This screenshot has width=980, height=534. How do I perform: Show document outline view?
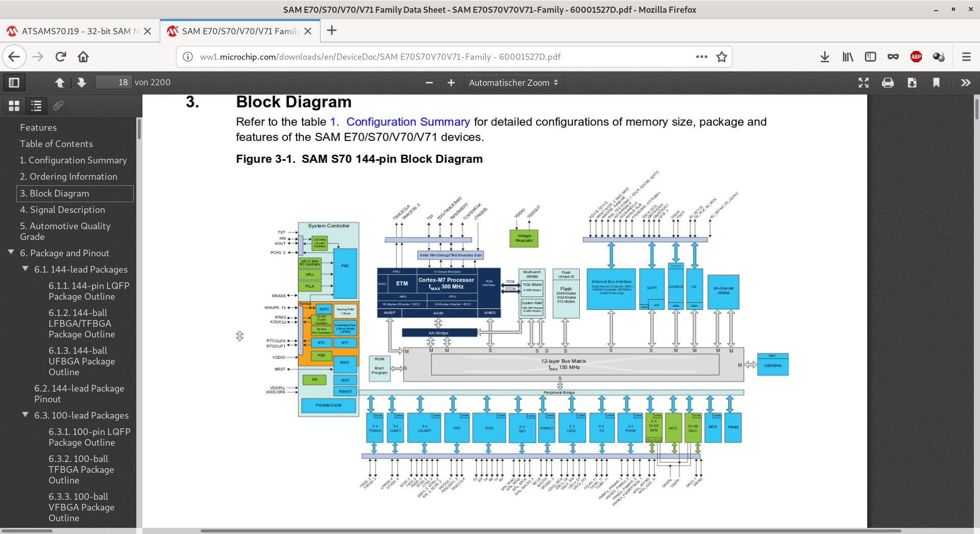coord(36,106)
